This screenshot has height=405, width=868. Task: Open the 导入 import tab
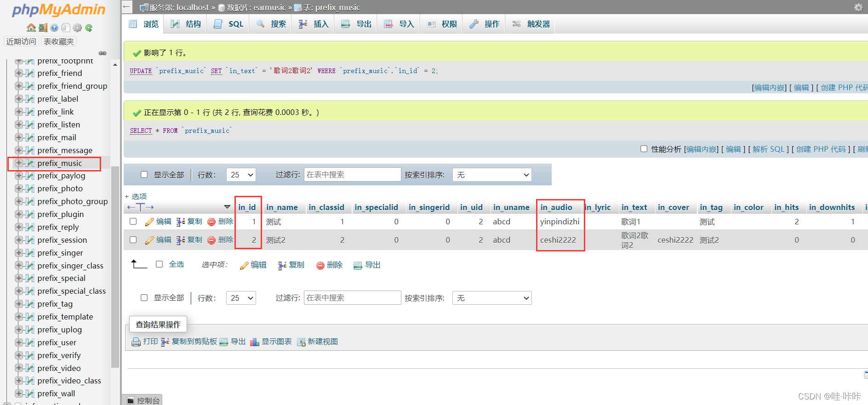399,24
